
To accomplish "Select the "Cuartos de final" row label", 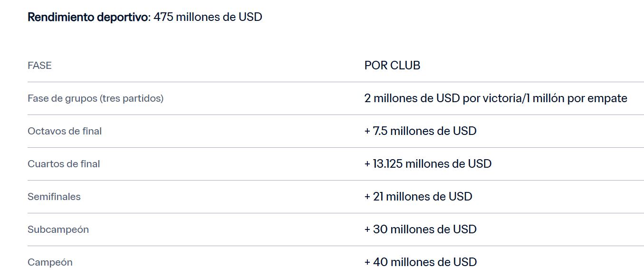I will [64, 164].
